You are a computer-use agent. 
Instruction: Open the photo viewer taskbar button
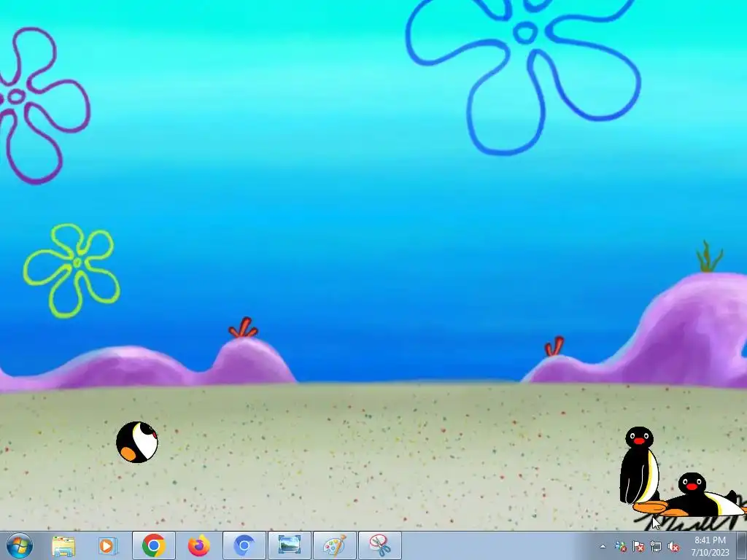(289, 545)
